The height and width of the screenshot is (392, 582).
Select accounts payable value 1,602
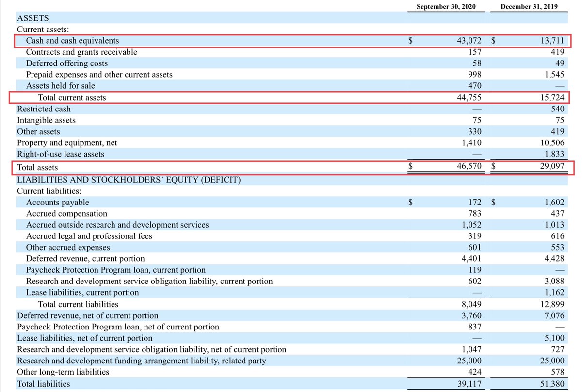tap(554, 203)
